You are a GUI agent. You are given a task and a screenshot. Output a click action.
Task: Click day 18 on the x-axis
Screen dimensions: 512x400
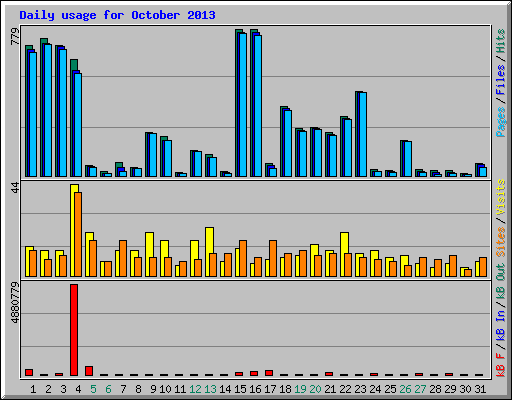pyautogui.click(x=285, y=389)
